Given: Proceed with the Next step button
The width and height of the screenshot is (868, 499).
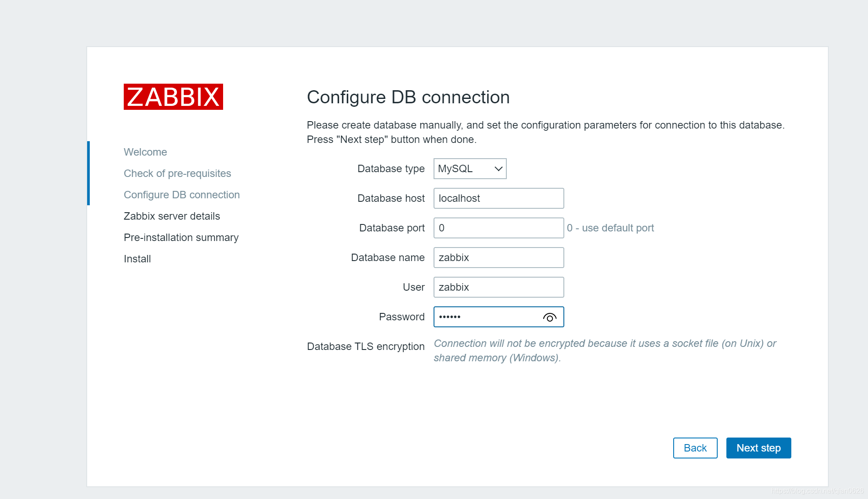Looking at the screenshot, I should coord(759,448).
